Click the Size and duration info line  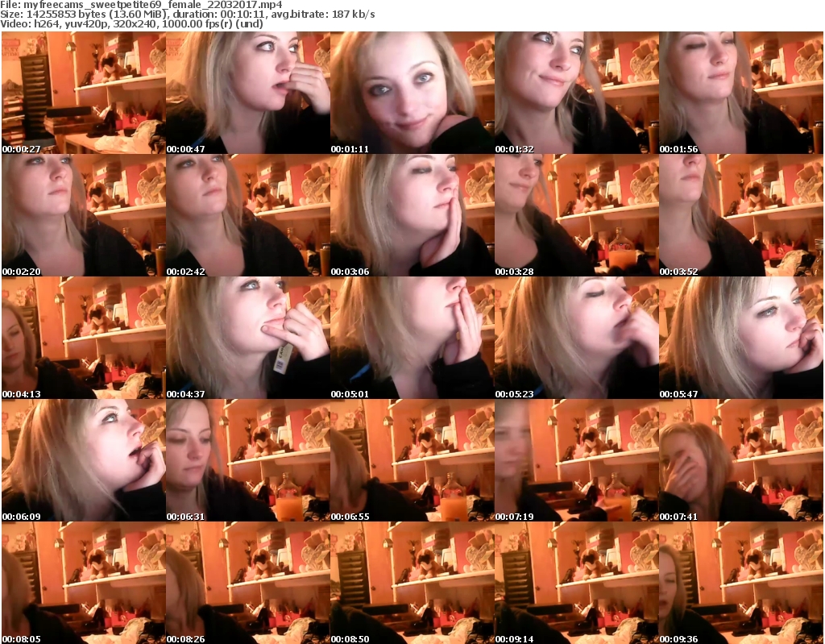click(187, 15)
